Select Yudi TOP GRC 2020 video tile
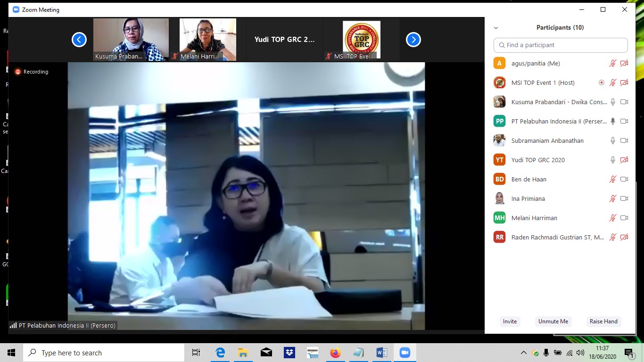644x362 pixels. (285, 40)
